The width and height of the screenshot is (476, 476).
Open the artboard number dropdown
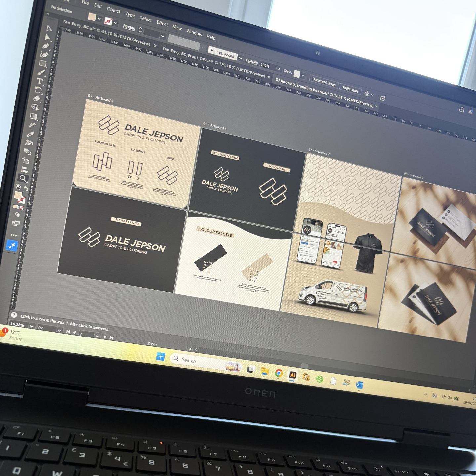97,336
